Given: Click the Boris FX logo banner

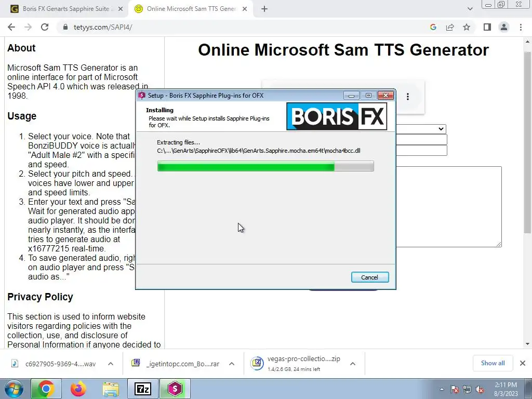Looking at the screenshot, I should click(337, 116).
